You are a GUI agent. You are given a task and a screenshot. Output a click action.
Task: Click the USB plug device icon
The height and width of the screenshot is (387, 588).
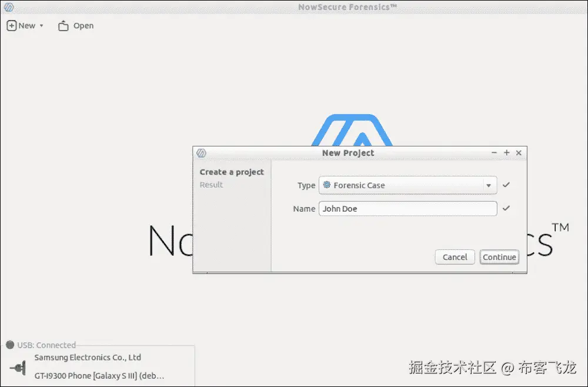pyautogui.click(x=18, y=368)
